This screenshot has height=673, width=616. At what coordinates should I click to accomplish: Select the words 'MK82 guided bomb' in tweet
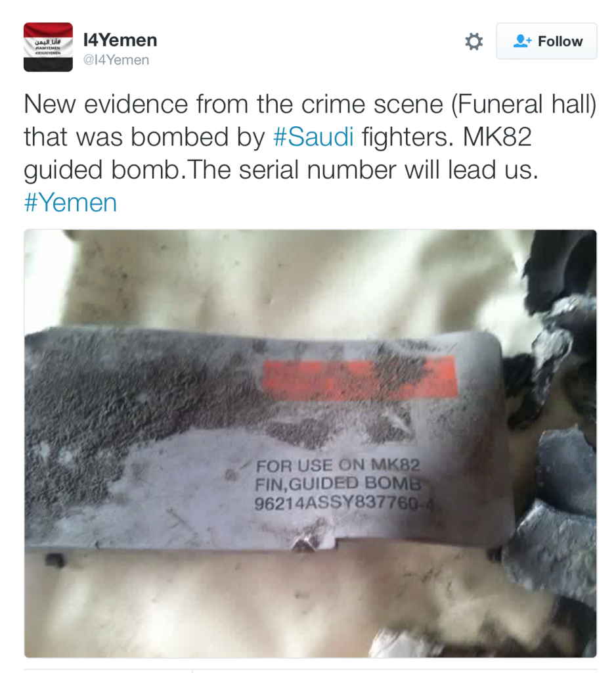click(278, 153)
